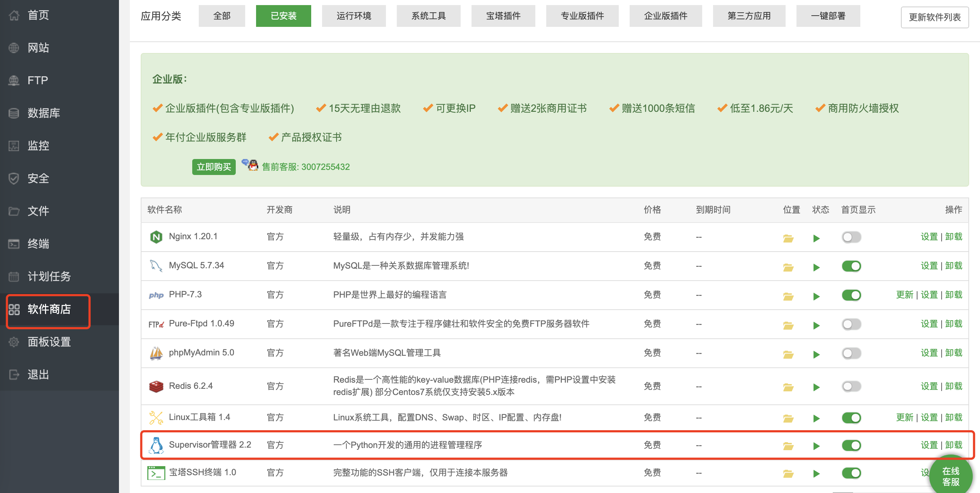Viewport: 980px width, 493px height.
Task: Select the 企业版插件 category tab
Action: [x=666, y=16]
